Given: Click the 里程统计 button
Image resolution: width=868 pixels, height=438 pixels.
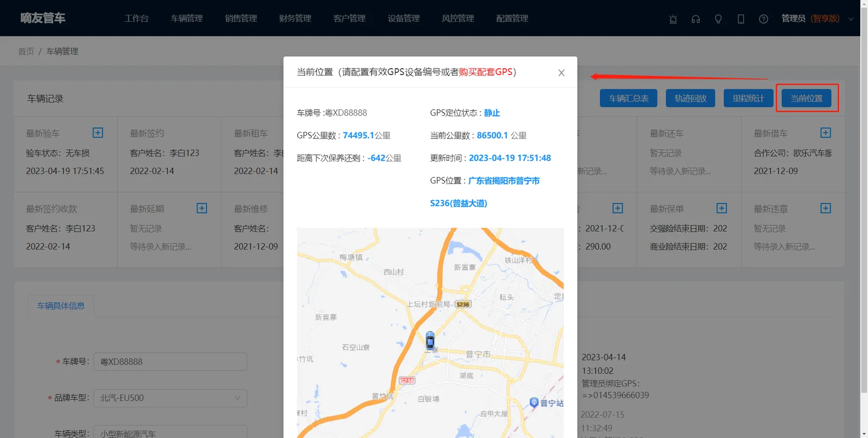Looking at the screenshot, I should [x=748, y=98].
